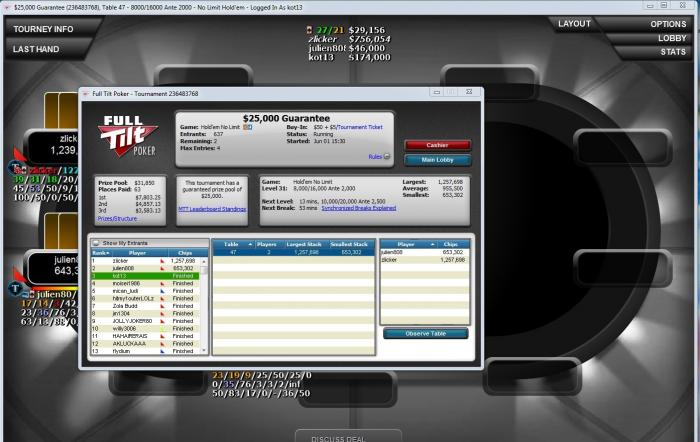Click the Full Tilt Poker logo

pyautogui.click(x=128, y=136)
